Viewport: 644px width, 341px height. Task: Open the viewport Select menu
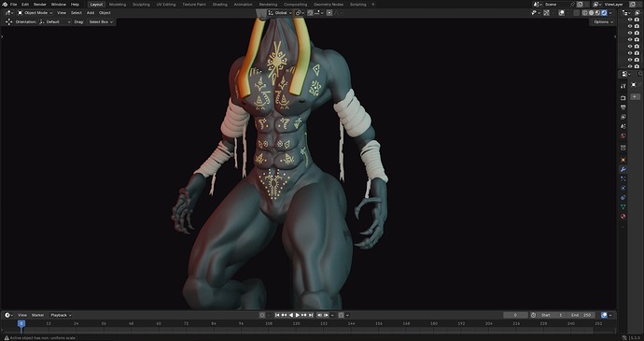point(76,13)
